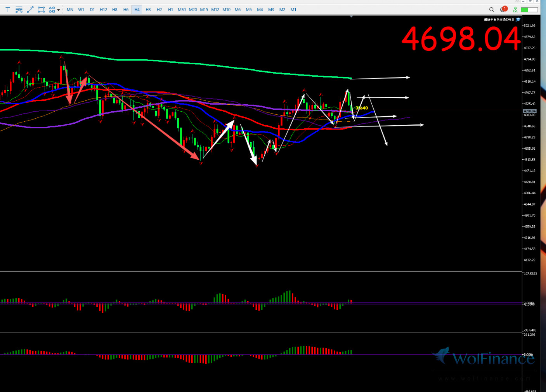Expand the shapes tool dropdown arrow

point(59,10)
